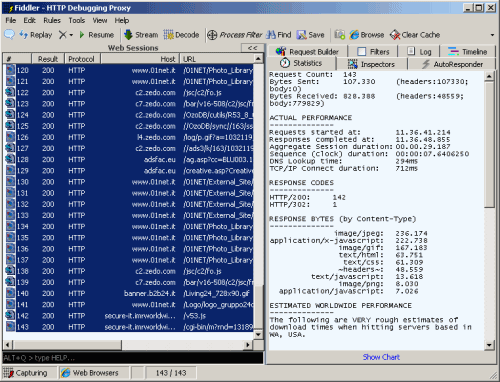500x382 pixels.
Task: Select session 128 adsfac.eu icon
Action: (10, 159)
